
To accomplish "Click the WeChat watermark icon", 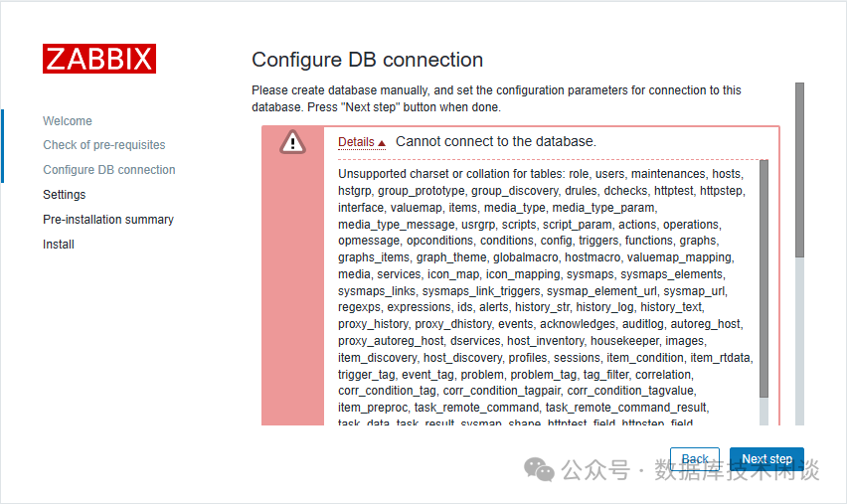I will click(540, 468).
